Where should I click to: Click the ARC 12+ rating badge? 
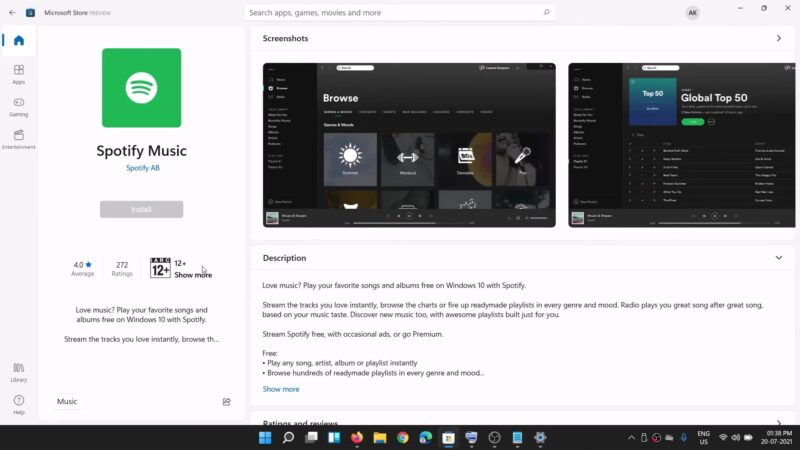click(x=160, y=268)
